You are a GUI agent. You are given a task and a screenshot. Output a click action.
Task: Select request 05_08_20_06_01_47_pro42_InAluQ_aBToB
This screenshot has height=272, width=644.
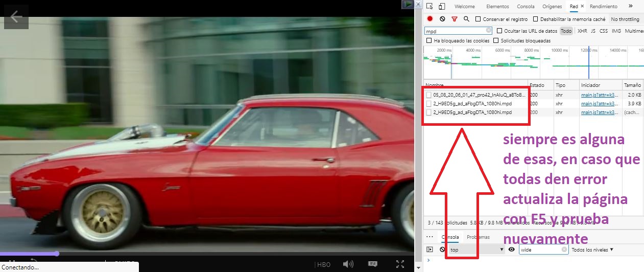(479, 95)
